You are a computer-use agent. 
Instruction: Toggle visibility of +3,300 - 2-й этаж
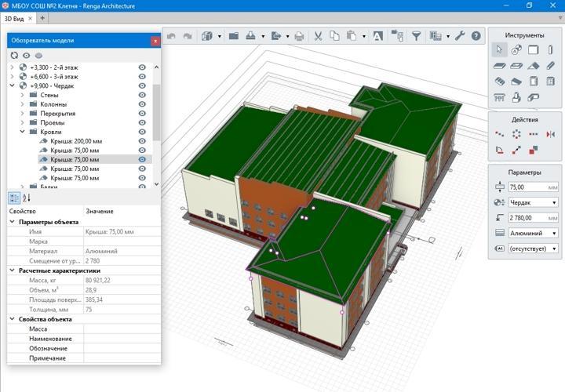point(142,67)
